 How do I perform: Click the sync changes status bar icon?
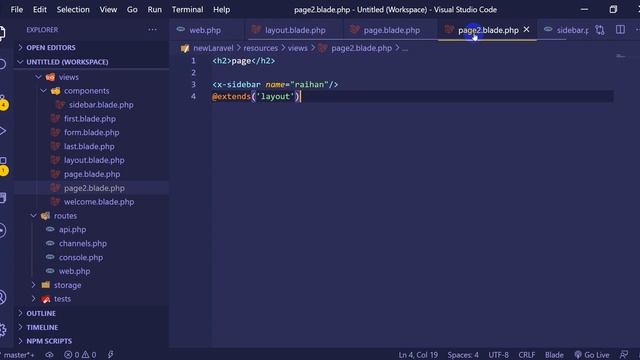49,355
